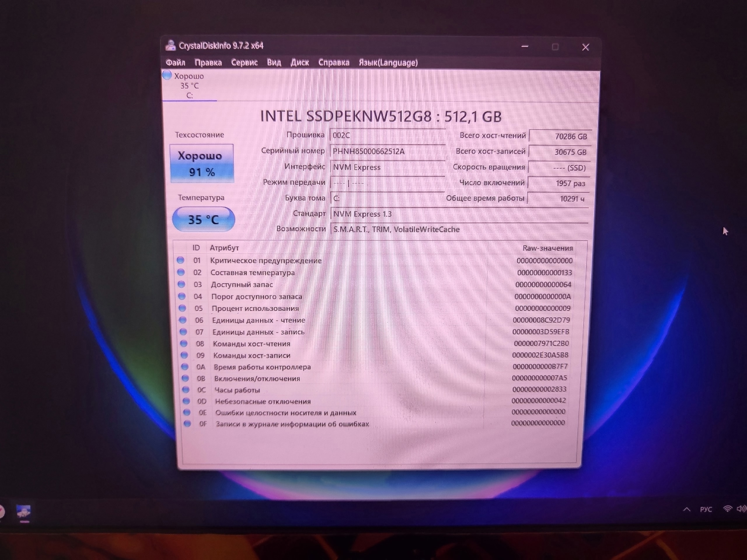This screenshot has height=560, width=747.
Task: Click the CrystalDiskInfo title bar app icon
Action: [170, 45]
